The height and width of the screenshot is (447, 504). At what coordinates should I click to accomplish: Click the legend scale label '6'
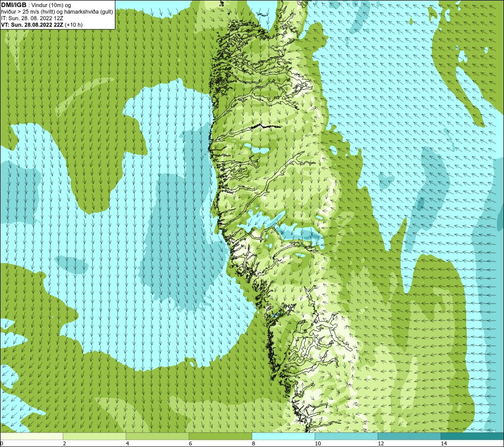[x=191, y=443]
